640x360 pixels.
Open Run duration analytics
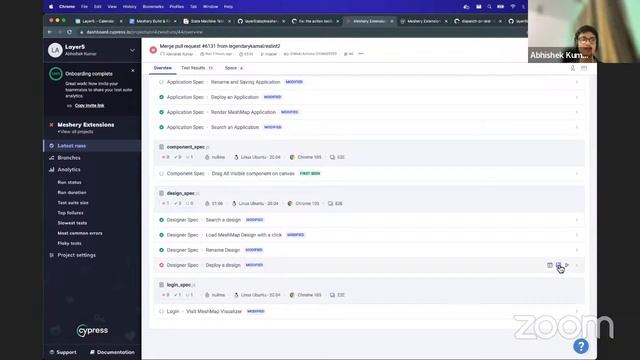[x=72, y=192]
